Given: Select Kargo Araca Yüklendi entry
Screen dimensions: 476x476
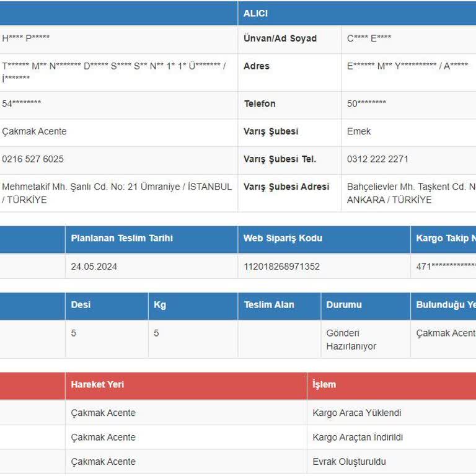Looking at the screenshot, I should [x=357, y=413].
